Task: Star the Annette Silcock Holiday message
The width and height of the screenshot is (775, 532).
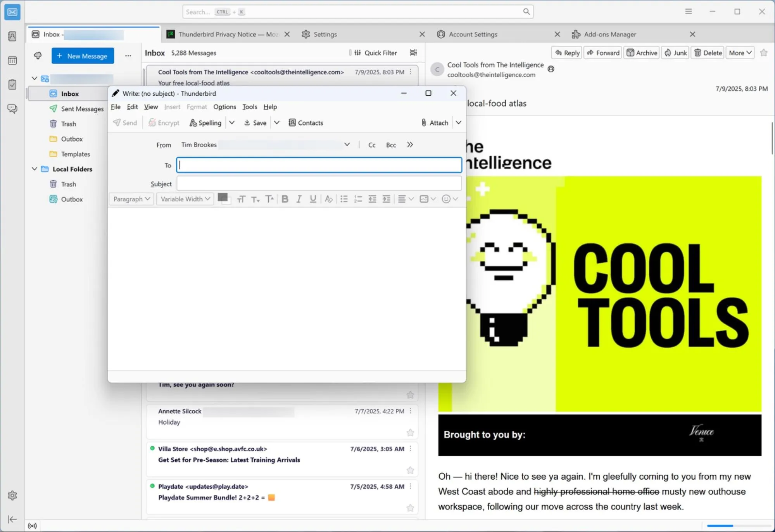Action: pyautogui.click(x=410, y=432)
